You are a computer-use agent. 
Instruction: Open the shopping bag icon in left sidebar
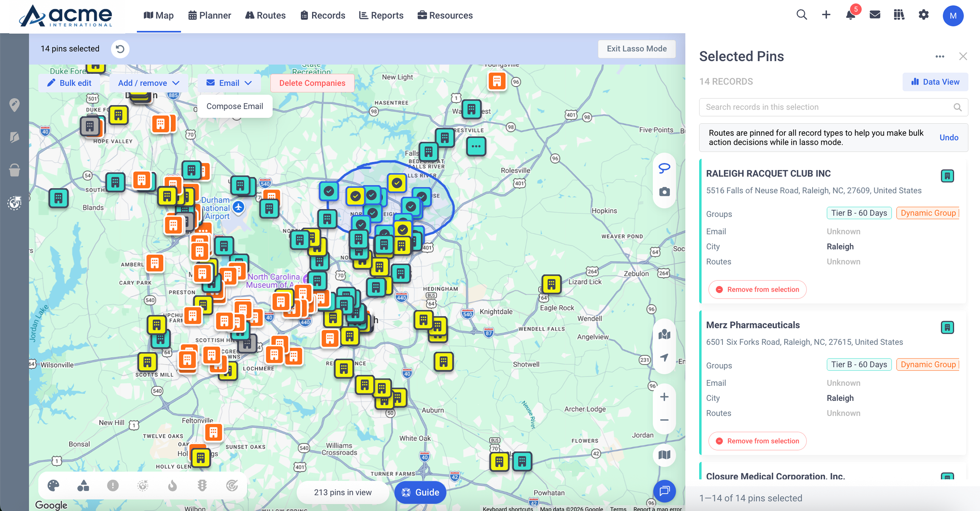tap(15, 170)
